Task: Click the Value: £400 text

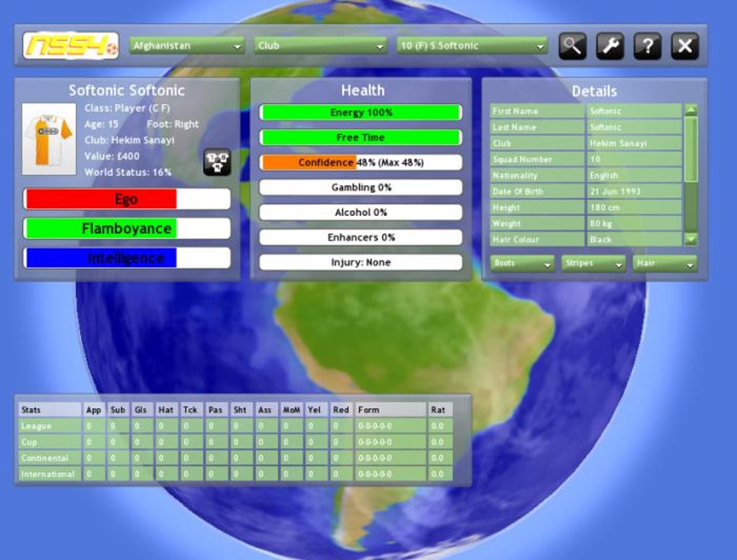Action: click(x=112, y=156)
